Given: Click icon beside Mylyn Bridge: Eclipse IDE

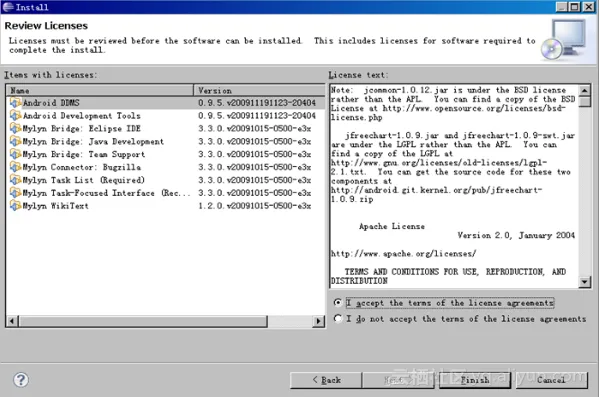Looking at the screenshot, I should 15,128.
